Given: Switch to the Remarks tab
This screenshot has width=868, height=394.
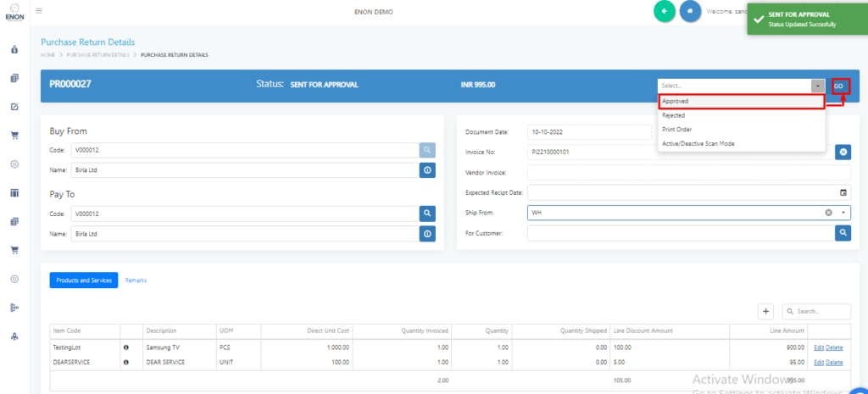Looking at the screenshot, I should (x=136, y=280).
